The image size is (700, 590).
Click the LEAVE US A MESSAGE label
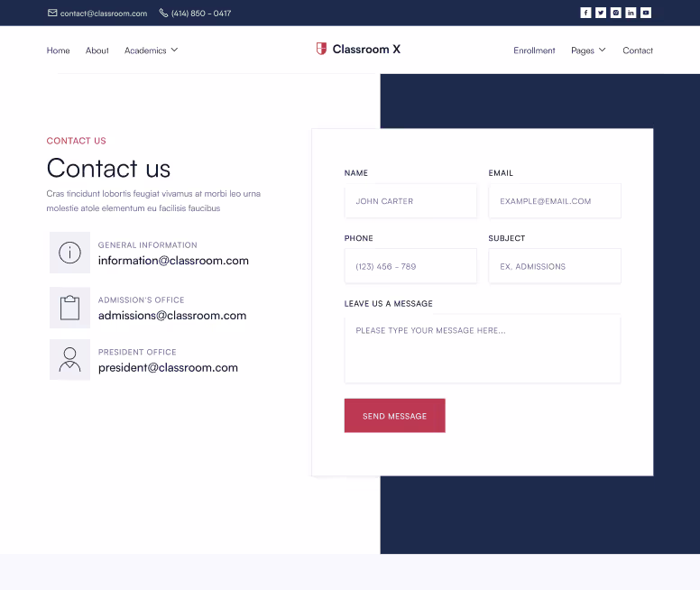[389, 304]
